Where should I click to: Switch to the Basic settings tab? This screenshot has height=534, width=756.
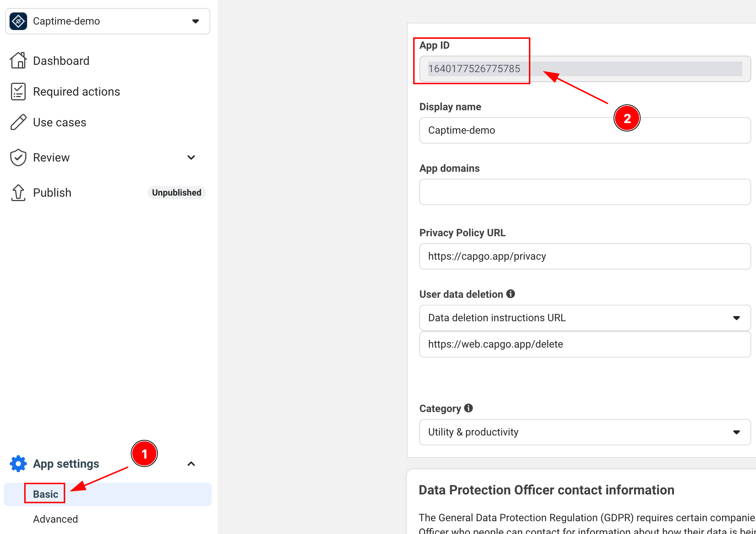[x=45, y=494]
